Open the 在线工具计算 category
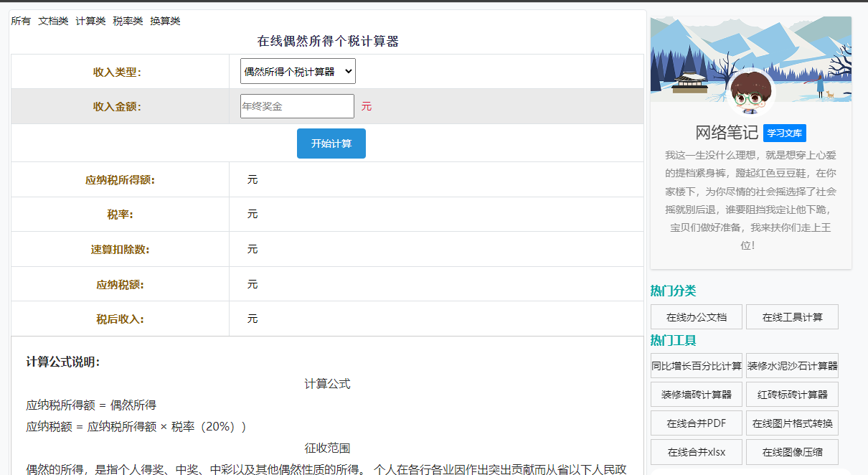This screenshot has width=868, height=475. pos(792,317)
